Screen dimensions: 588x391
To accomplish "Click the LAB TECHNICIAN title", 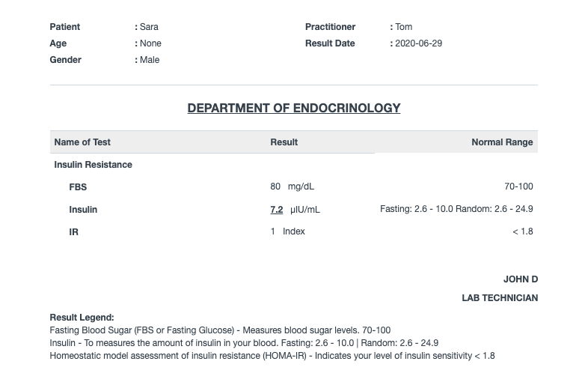I will [499, 298].
